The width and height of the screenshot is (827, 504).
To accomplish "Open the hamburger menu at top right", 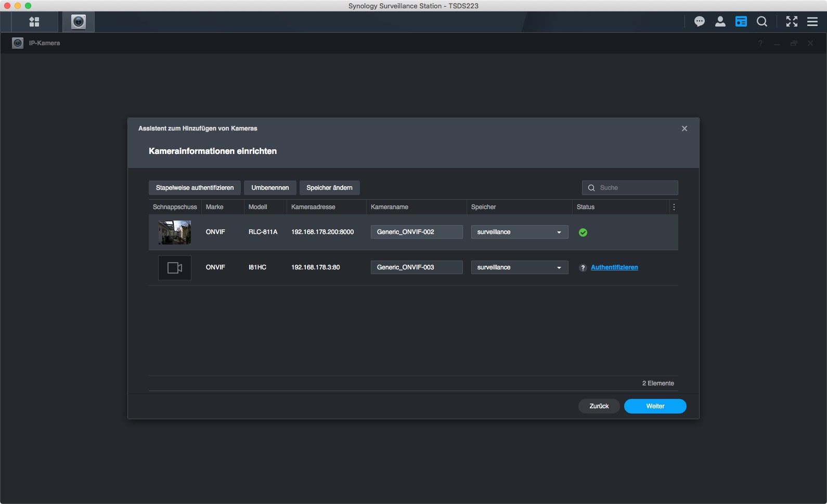I will click(812, 21).
